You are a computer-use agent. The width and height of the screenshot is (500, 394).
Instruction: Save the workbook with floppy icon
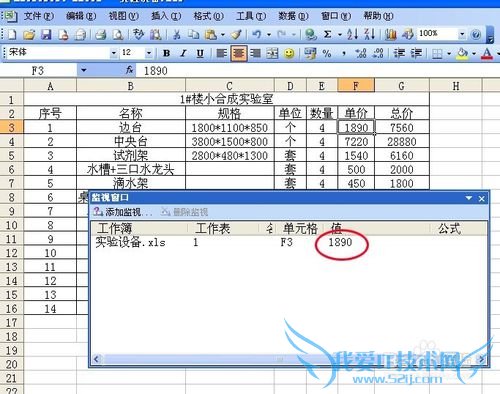tap(46, 34)
